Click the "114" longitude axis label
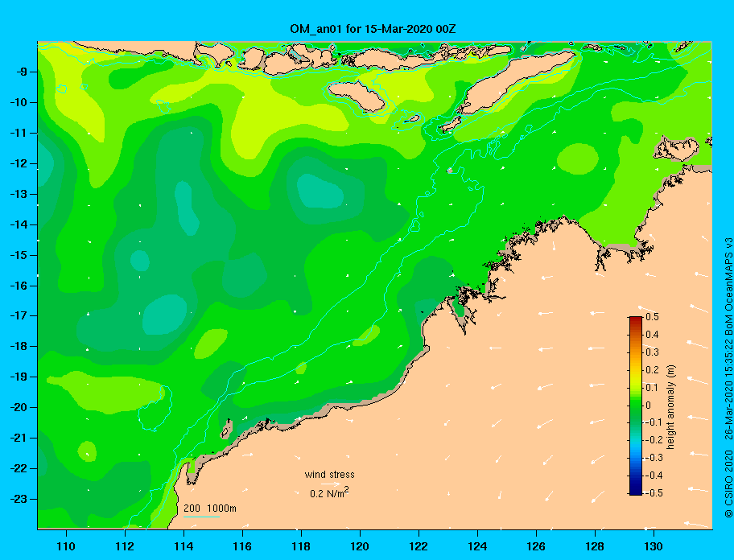This screenshot has width=734, height=560. point(183,546)
